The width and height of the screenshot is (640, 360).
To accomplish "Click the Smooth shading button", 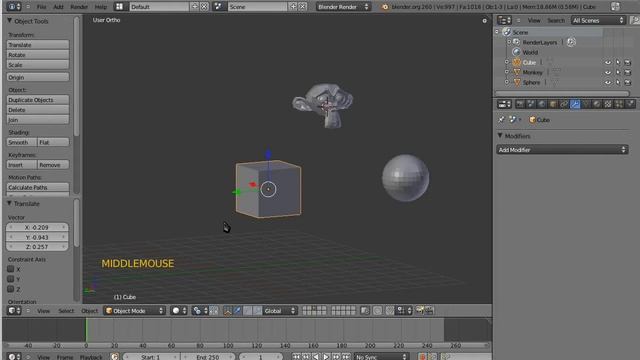I will 22,142.
